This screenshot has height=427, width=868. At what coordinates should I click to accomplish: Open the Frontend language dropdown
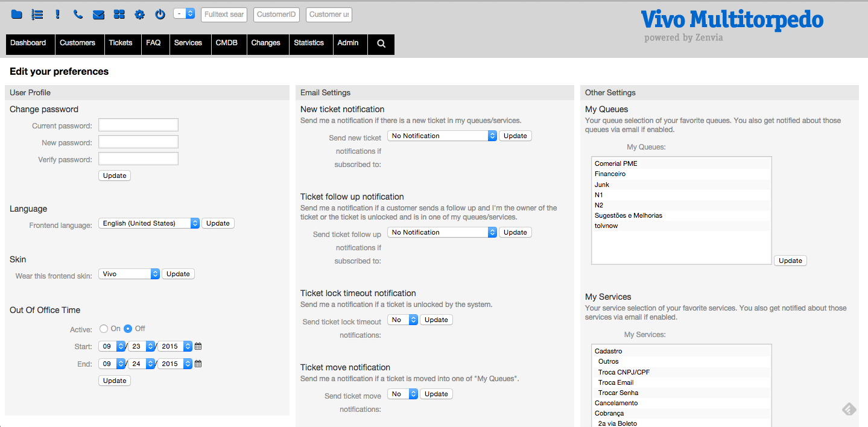[149, 223]
